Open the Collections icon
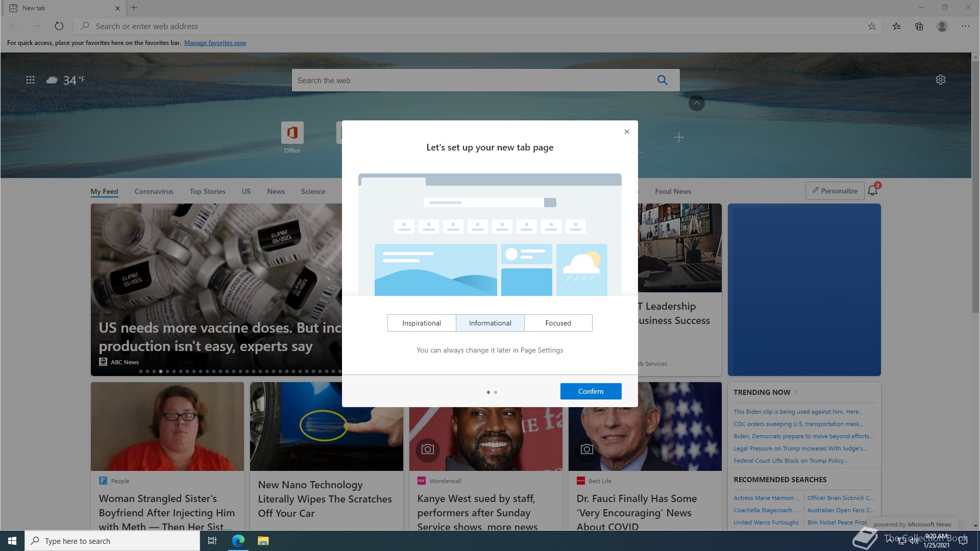Image resolution: width=980 pixels, height=551 pixels. tap(919, 26)
